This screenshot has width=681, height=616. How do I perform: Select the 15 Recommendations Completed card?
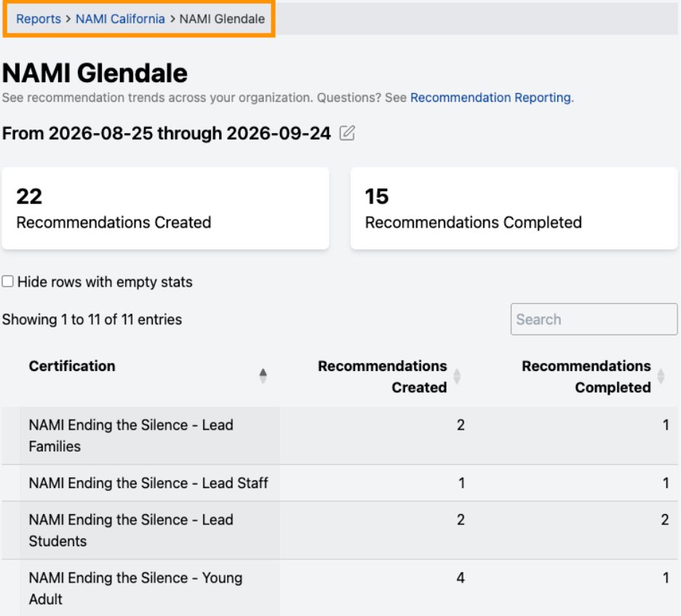click(514, 209)
